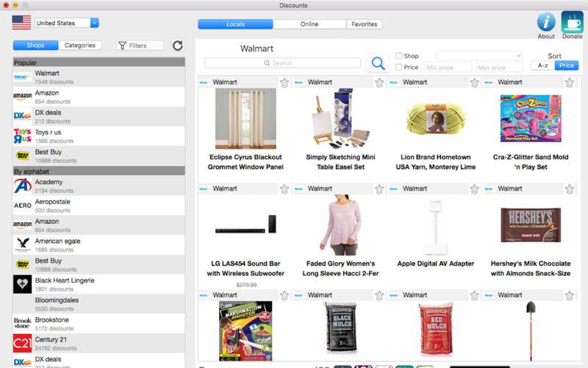Viewport: 588px width, 368px height.
Task: Select Black Heart Lingerie shop logo
Action: point(23,284)
